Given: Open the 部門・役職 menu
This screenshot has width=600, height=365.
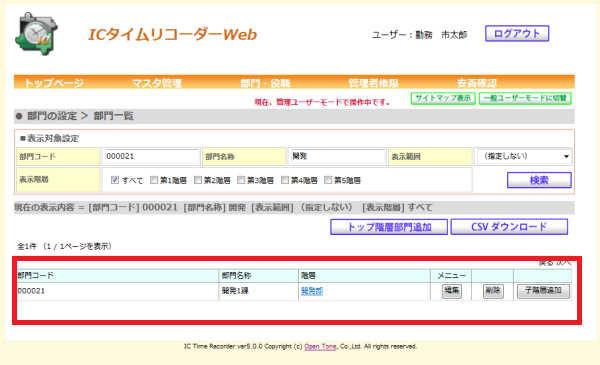Looking at the screenshot, I should 265,83.
